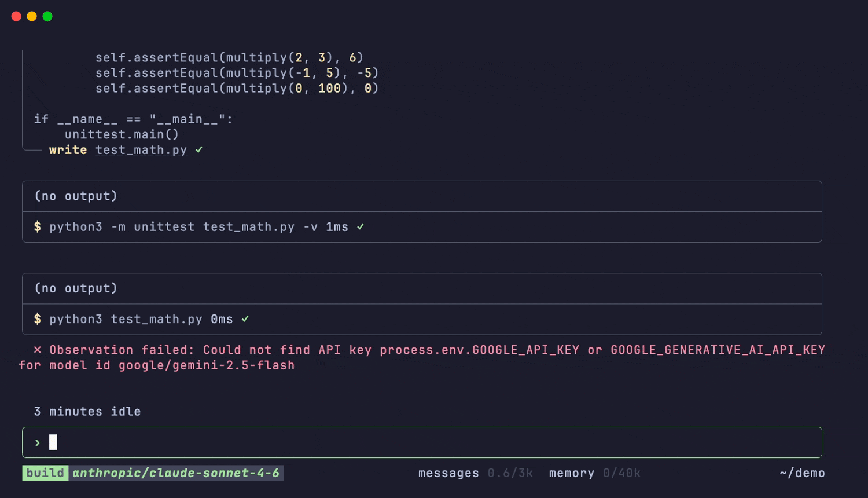Click the dollar sign before python3 -m unittest

point(38,227)
